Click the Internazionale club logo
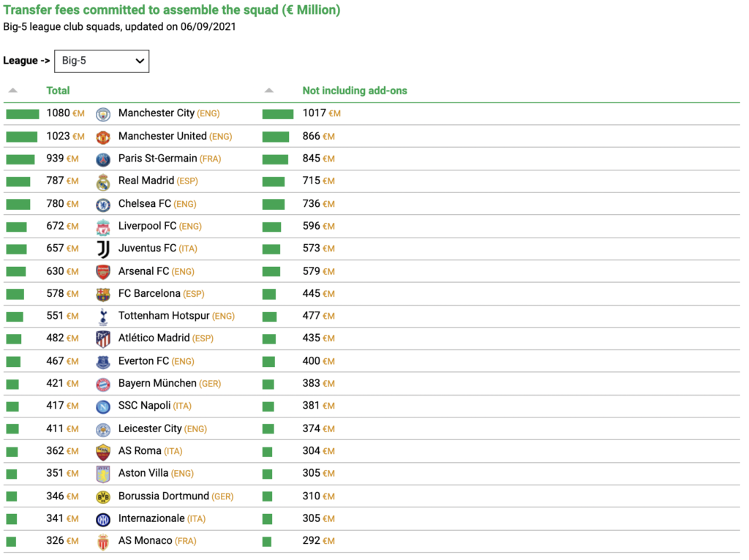Screen dimensions: 749x560 pyautogui.click(x=103, y=519)
